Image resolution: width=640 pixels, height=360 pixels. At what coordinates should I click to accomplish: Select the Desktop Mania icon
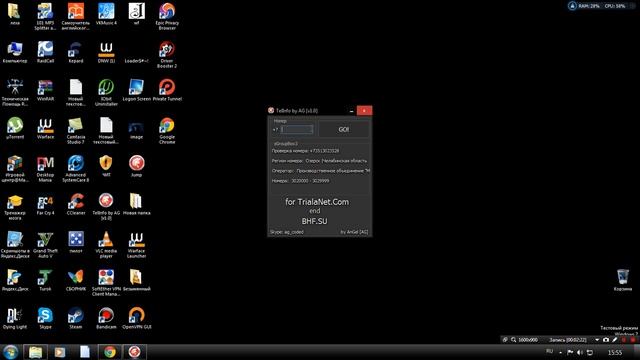click(45, 168)
